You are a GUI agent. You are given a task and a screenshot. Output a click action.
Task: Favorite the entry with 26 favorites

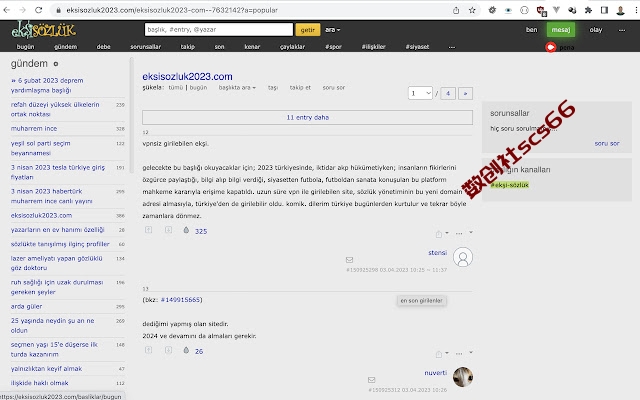click(186, 351)
